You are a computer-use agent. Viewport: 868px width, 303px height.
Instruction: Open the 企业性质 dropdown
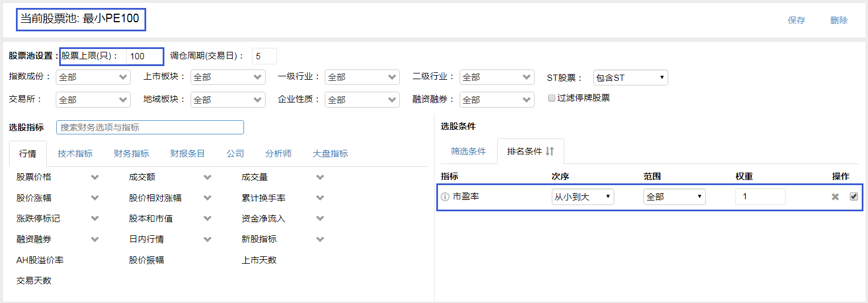[362, 100]
